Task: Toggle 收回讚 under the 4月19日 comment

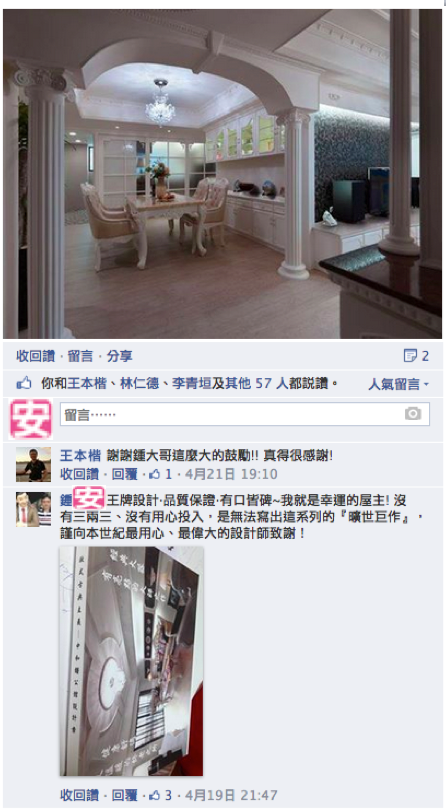Action: point(79,795)
